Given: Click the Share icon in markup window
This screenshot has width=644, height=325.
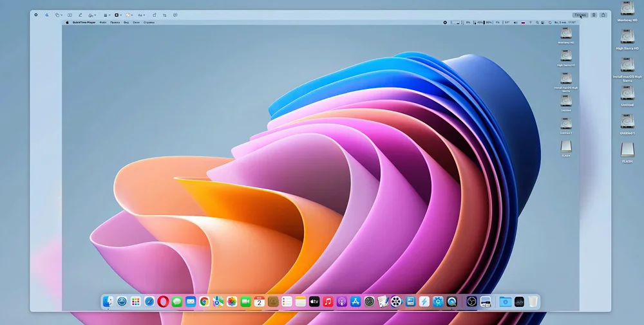Looking at the screenshot, I should coord(603,15).
